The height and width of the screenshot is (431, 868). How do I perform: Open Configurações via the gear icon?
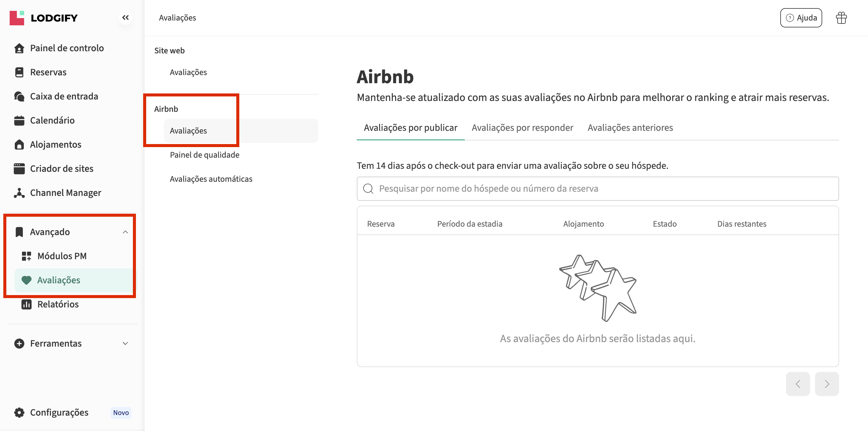click(19, 413)
